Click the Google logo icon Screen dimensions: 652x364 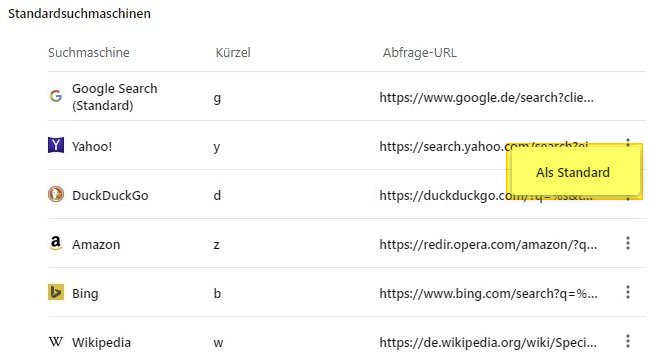(x=56, y=96)
